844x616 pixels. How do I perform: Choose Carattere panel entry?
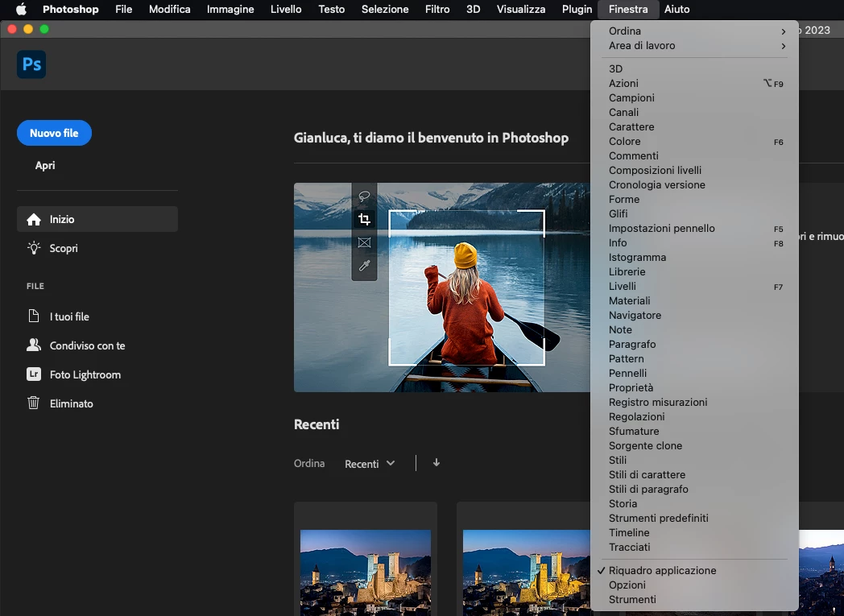tap(694, 127)
